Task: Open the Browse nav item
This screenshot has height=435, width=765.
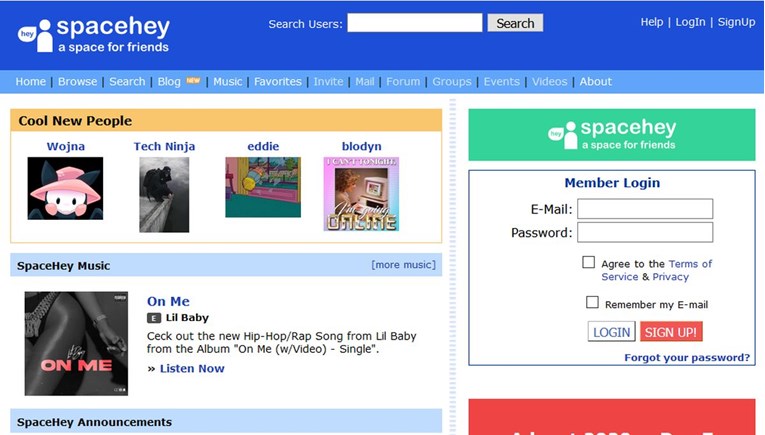Action: 78,81
